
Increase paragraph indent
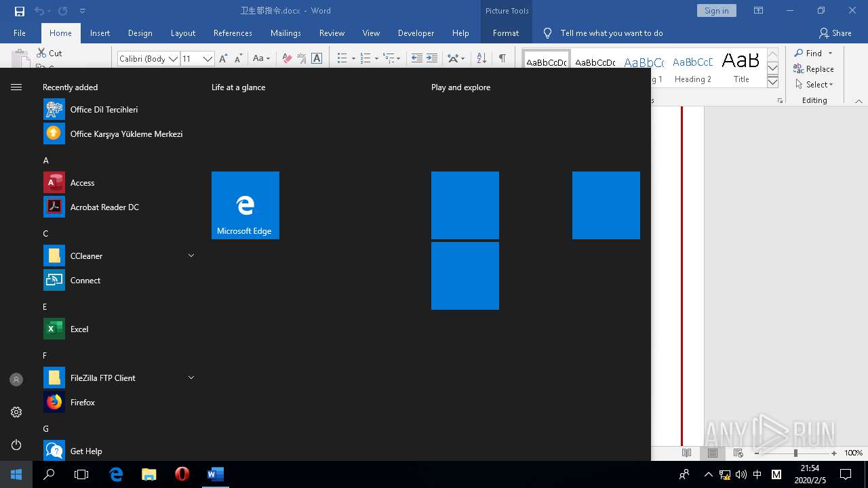pos(432,58)
